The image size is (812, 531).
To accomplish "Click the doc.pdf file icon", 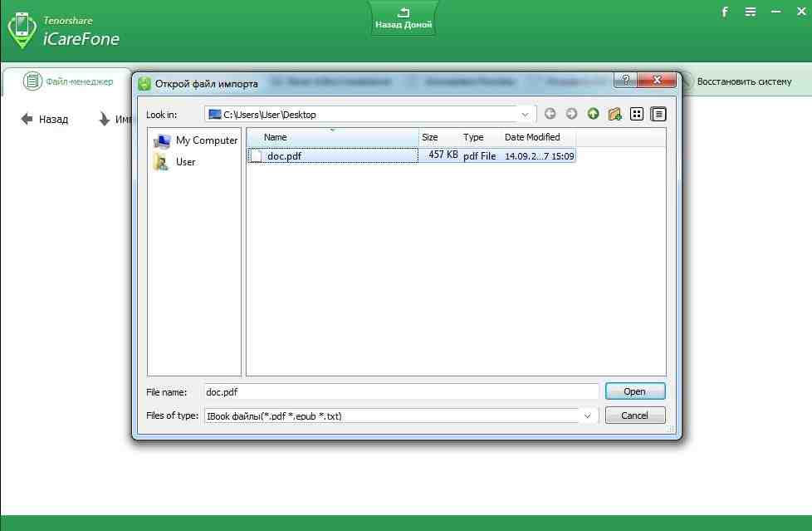I will click(256, 155).
